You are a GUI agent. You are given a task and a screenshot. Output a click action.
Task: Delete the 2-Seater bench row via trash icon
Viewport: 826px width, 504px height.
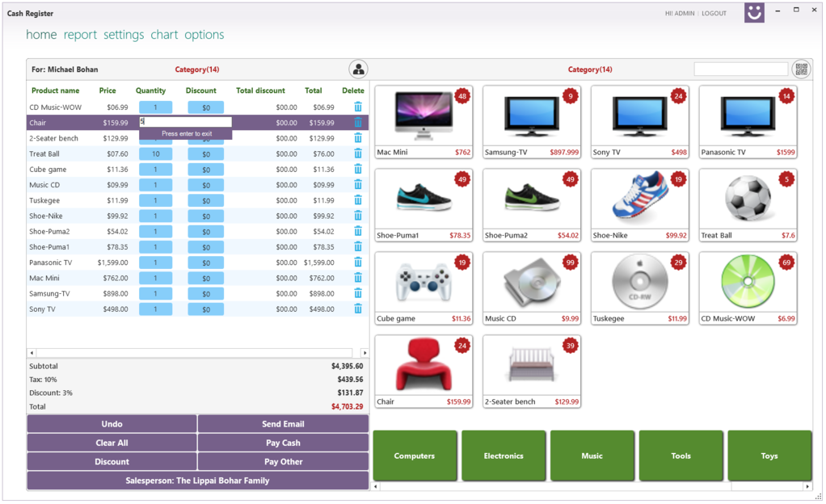pyautogui.click(x=358, y=138)
